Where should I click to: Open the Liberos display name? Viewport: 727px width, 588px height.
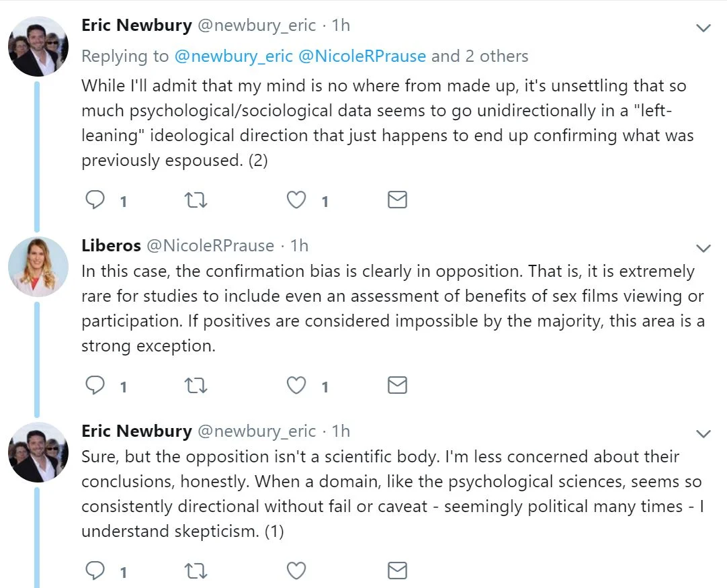coord(111,246)
